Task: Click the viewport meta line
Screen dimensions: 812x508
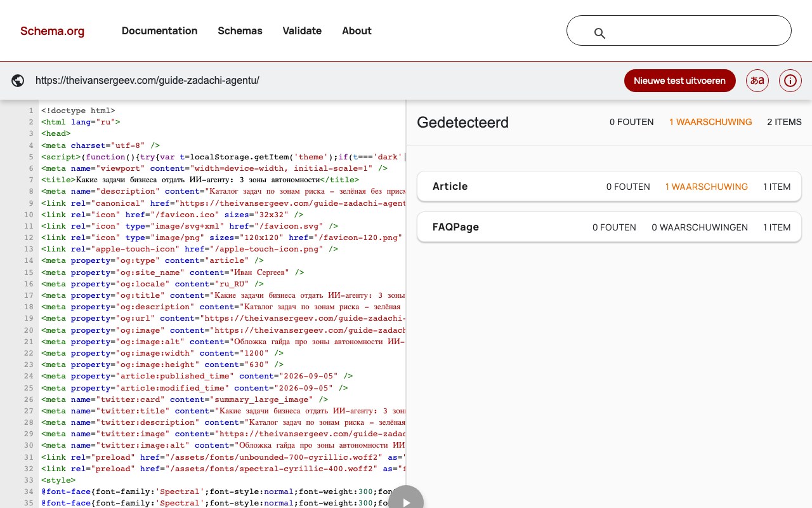Action: click(x=214, y=168)
